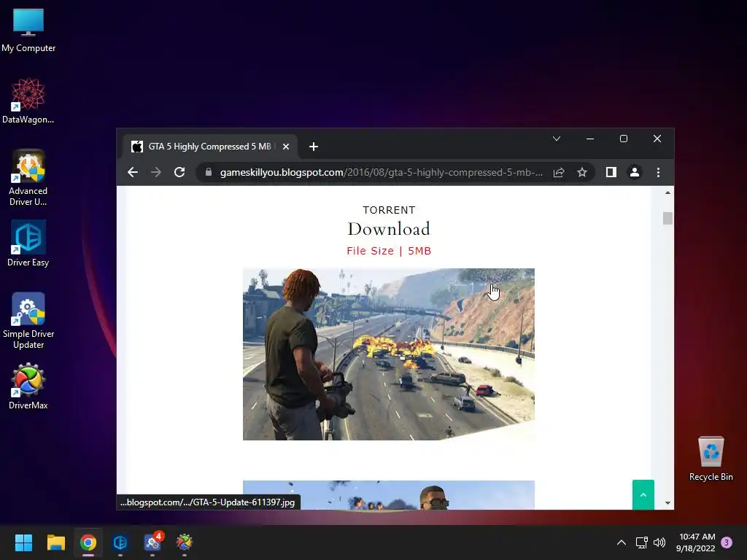Open the notification count badge

[726, 542]
